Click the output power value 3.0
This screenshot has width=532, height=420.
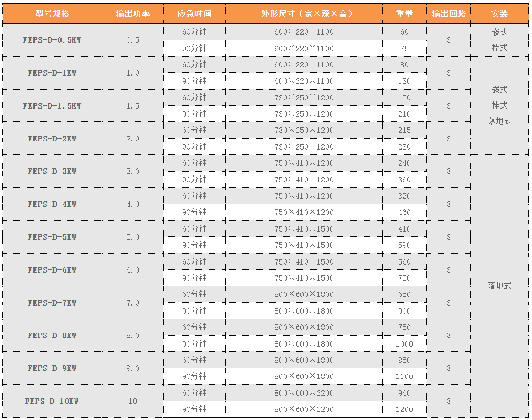pos(132,171)
